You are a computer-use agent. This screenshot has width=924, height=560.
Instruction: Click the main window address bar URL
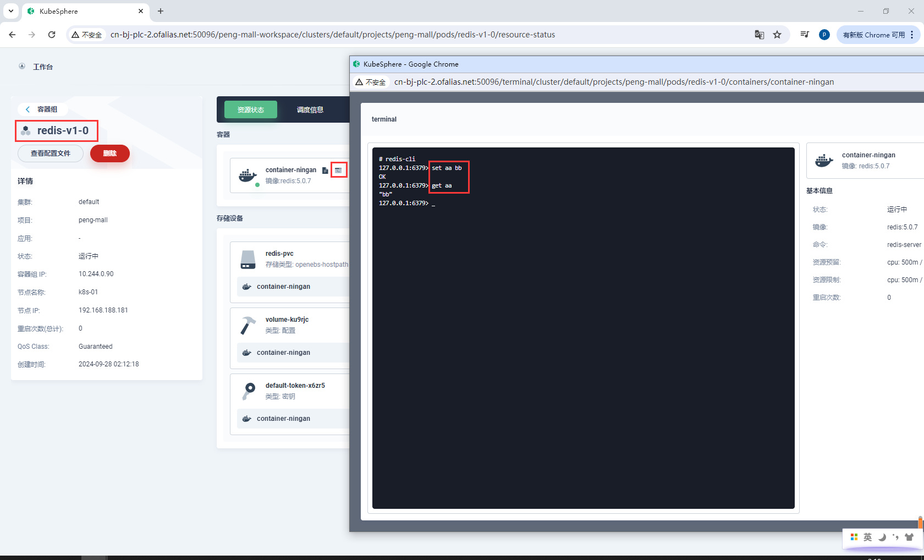pos(333,35)
